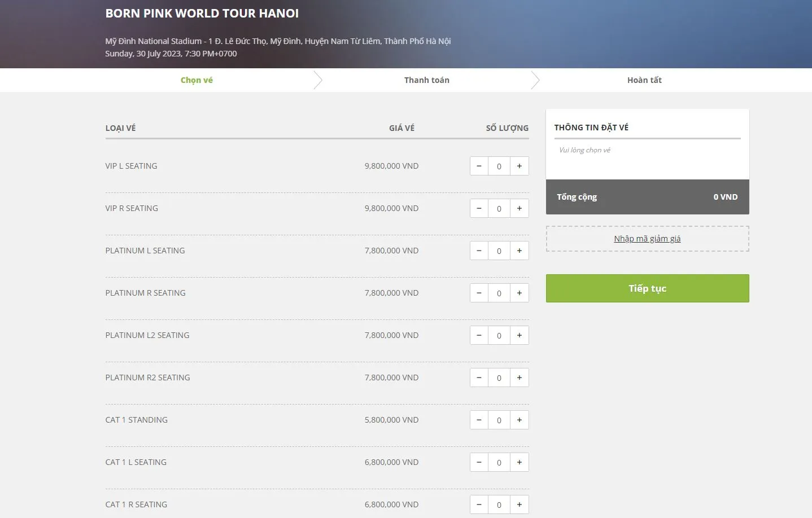812x518 pixels.
Task: Decrease CAT 1 R SEATING quantity
Action: (479, 504)
